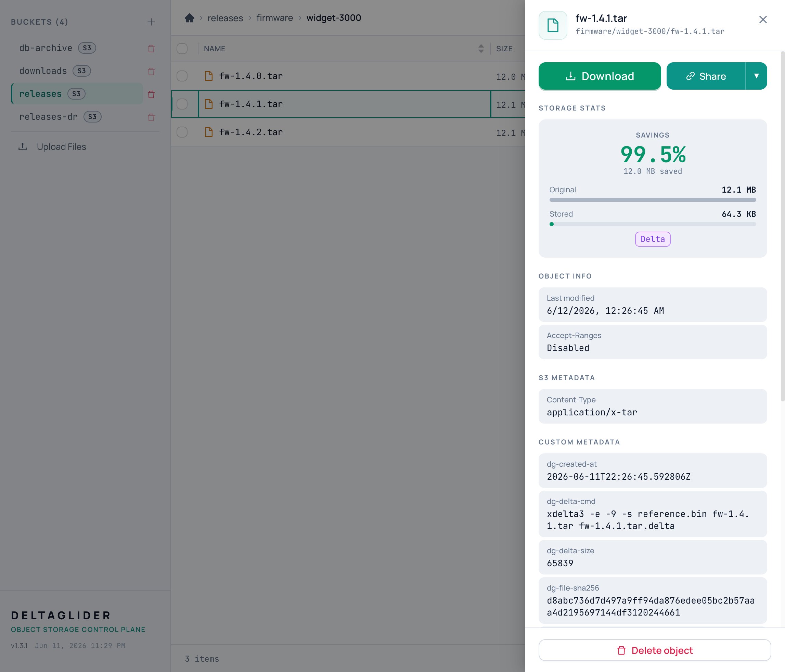The width and height of the screenshot is (785, 672).
Task: Click the Last modified date value
Action: tap(605, 311)
